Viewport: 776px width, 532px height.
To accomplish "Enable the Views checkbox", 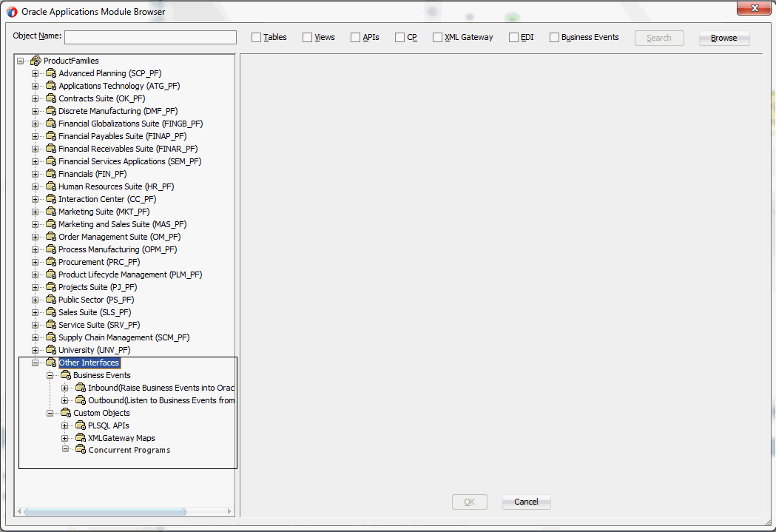I will 307,38.
